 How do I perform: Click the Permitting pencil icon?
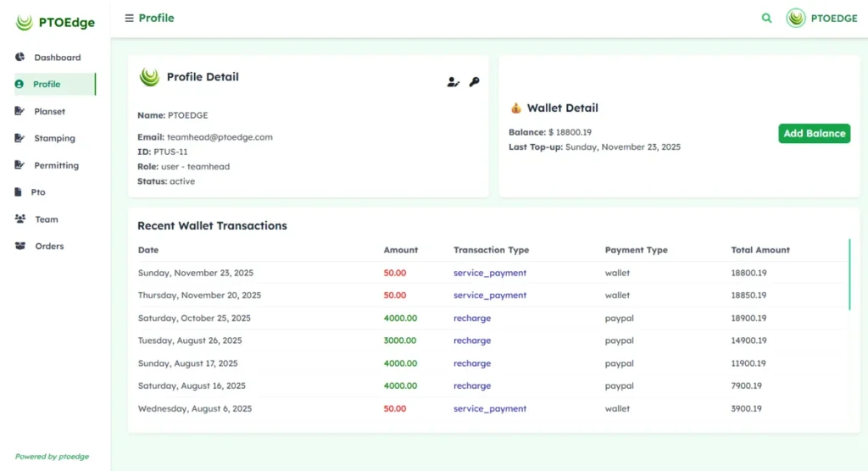pyautogui.click(x=20, y=165)
